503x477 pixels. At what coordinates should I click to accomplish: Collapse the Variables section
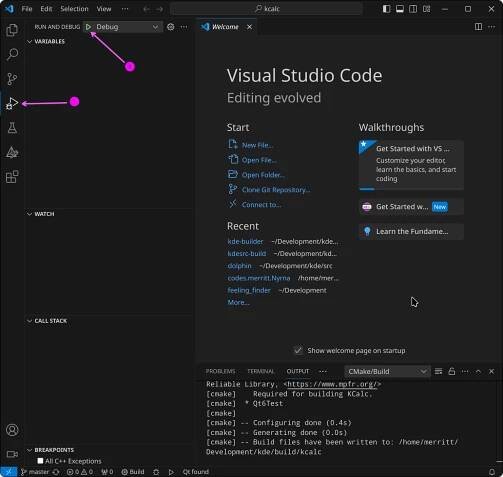click(x=29, y=41)
